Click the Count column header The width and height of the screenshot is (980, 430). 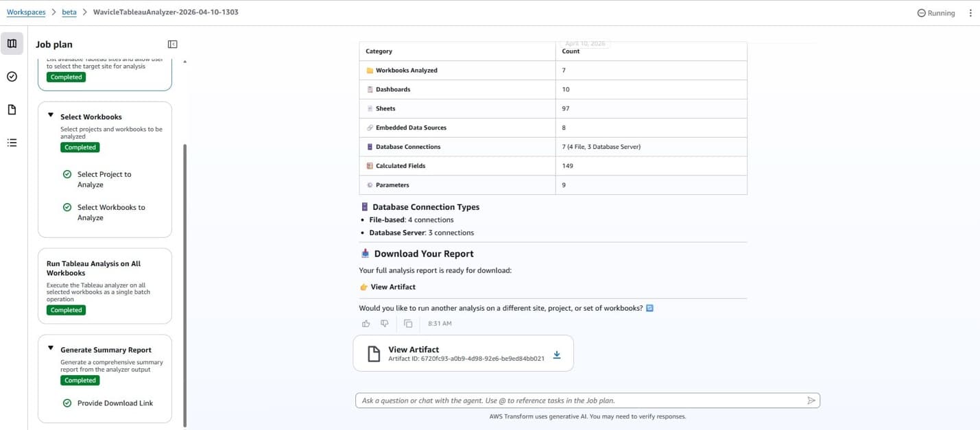(x=571, y=51)
